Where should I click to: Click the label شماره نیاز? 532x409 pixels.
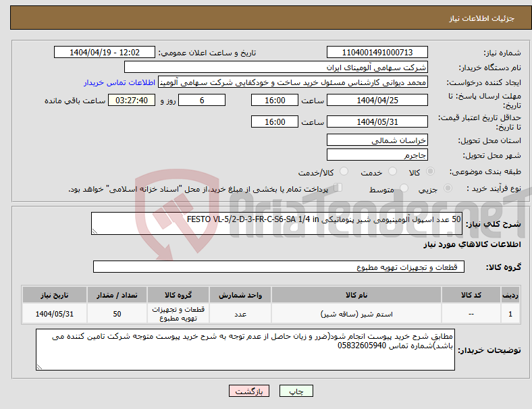click(502, 53)
